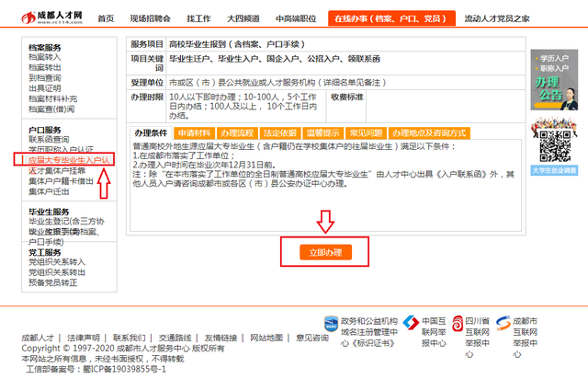Select 档案材料补充 in the sidebar
This screenshot has height=379, width=588.
click(x=53, y=98)
